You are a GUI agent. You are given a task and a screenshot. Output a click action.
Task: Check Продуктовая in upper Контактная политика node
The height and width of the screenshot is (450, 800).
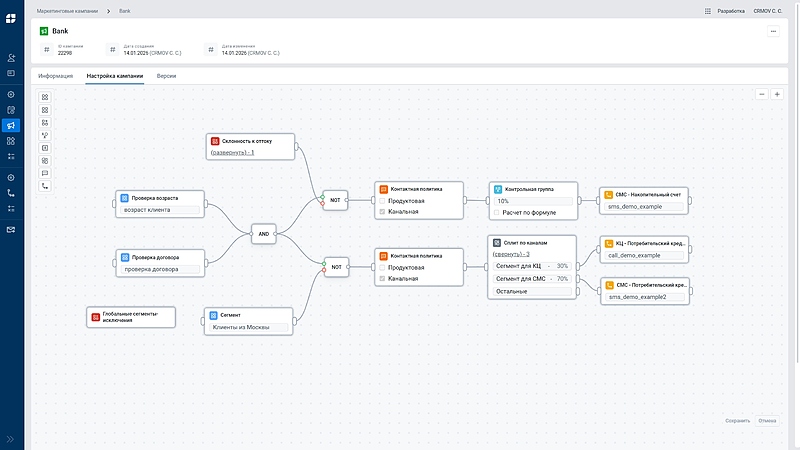click(x=383, y=201)
